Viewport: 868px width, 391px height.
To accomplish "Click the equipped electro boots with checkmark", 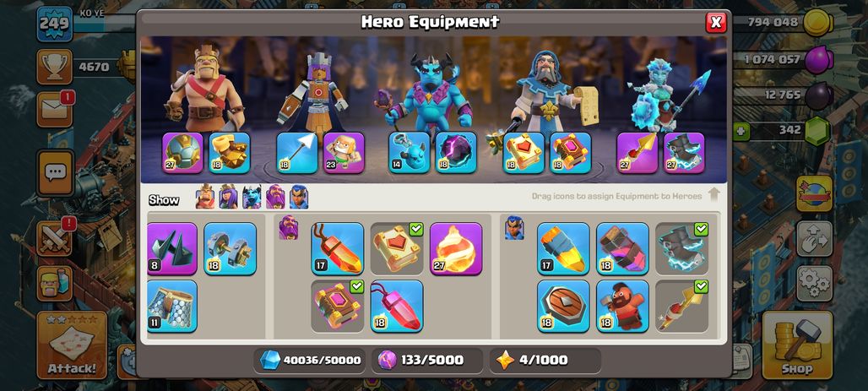I will [681, 248].
